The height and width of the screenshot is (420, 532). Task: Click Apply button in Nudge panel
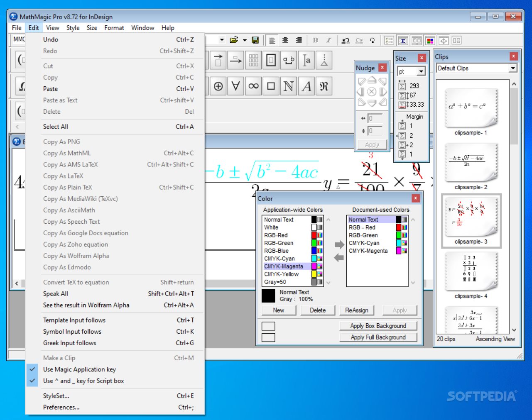click(x=372, y=144)
